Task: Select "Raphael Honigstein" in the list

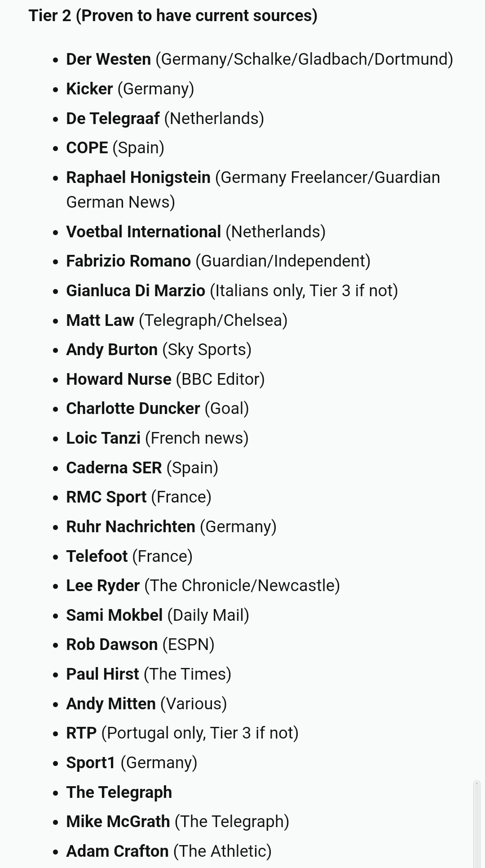Action: point(138,178)
